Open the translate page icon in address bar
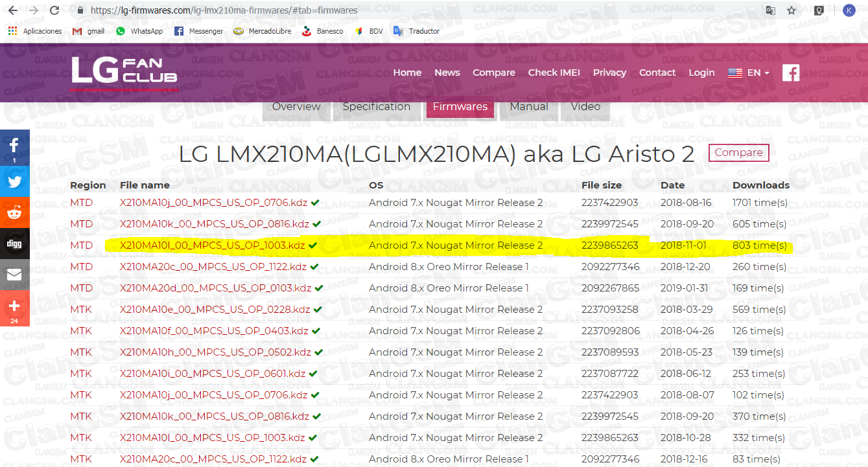This screenshot has height=467, width=868. coord(770,10)
